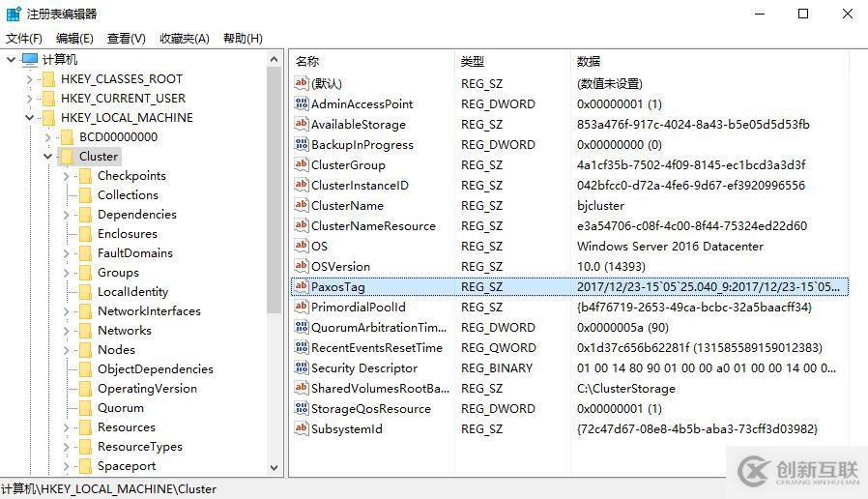Click the folder icon of Resources key
868x499 pixels.
coord(85,427)
